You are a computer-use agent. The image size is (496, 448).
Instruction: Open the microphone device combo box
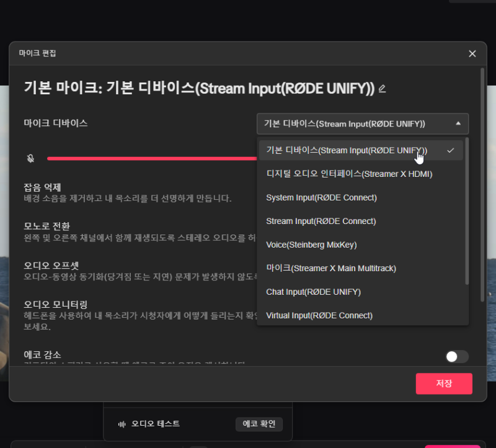coord(362,123)
